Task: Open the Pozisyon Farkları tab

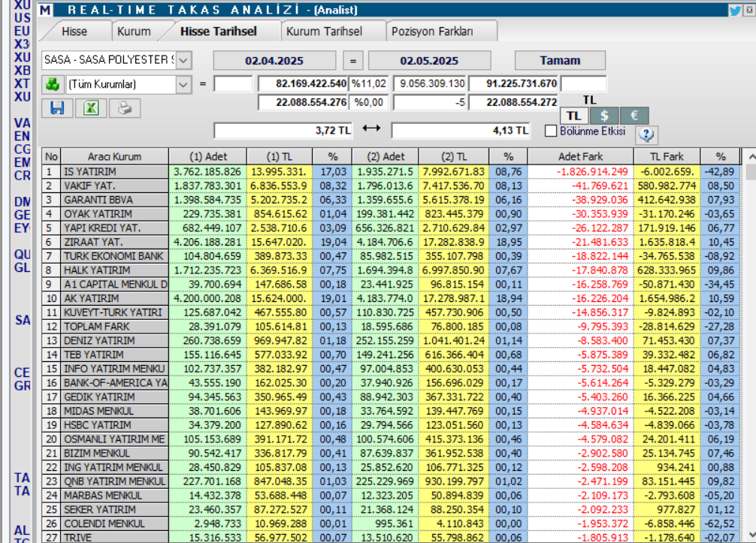Action: [x=434, y=32]
